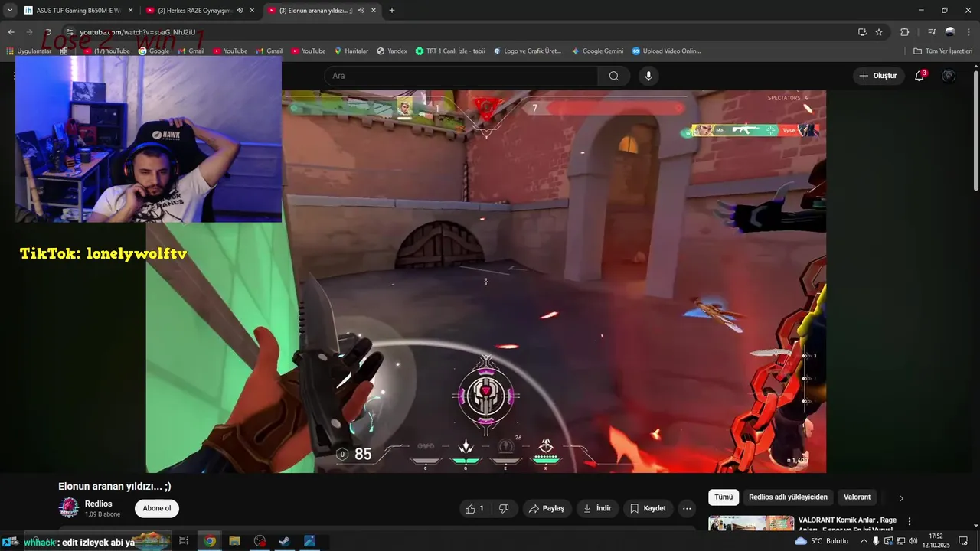The image size is (980, 551).
Task: Open media controls icon in Chrome toolbar
Action: tap(932, 32)
